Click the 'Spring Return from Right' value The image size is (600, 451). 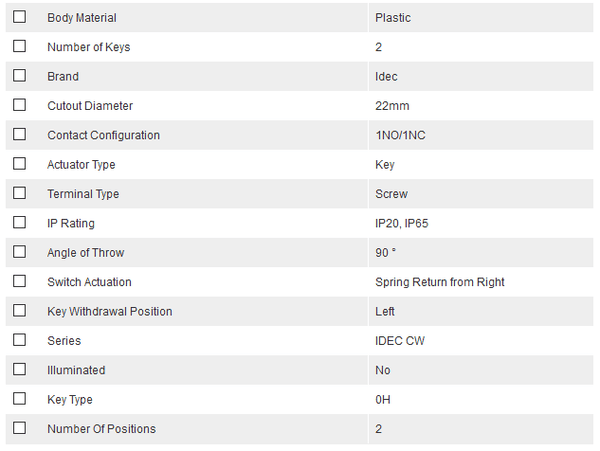point(439,282)
